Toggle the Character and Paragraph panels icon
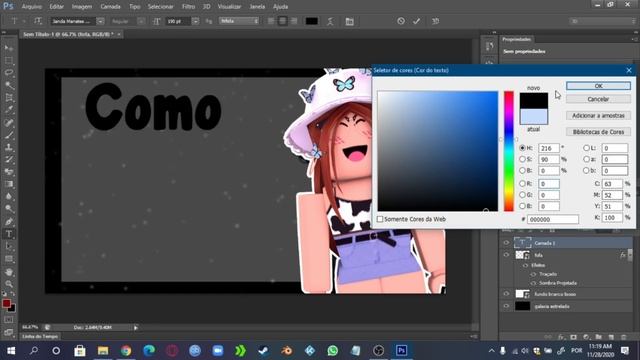Screen dimensions: 640x360 click(x=349, y=21)
